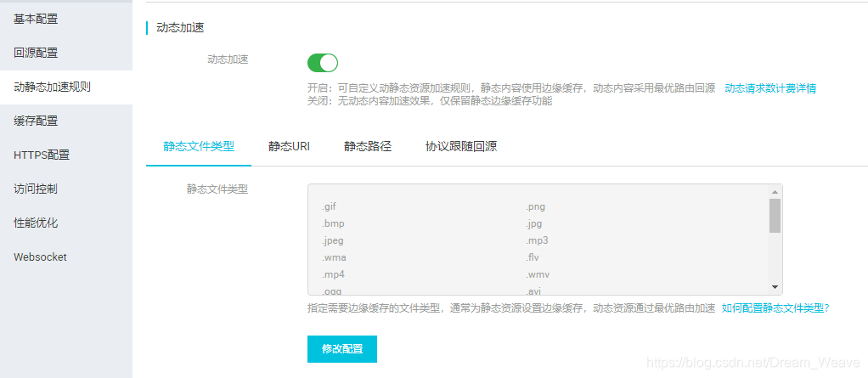Click the 静态文件类型 field label beside the list
This screenshot has width=868, height=378.
217,189
